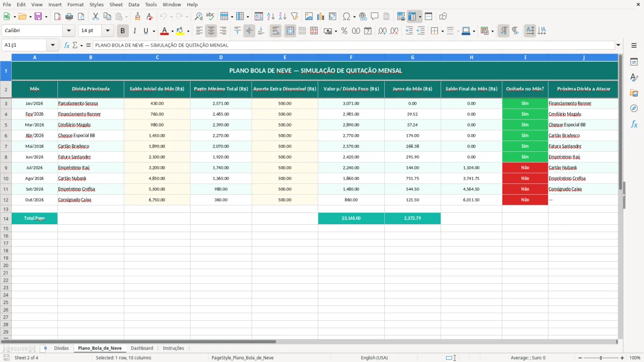Adjust the zoom slider in the status bar

(601, 358)
